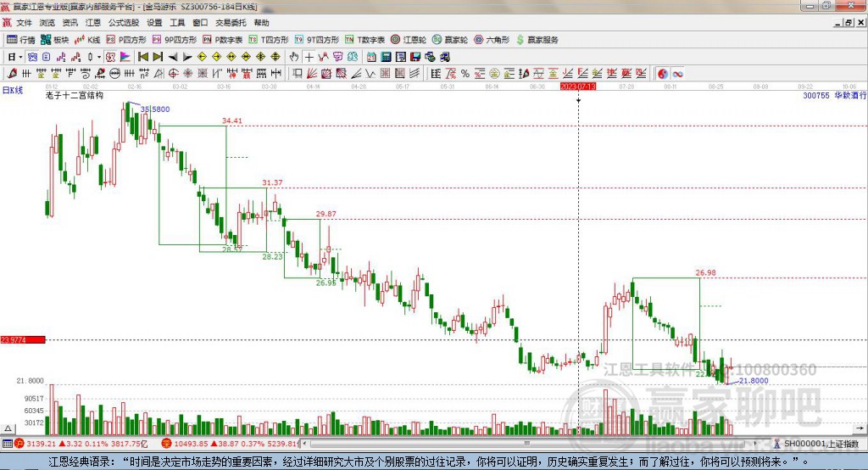
Task: Click the black right arrow icon
Action: click(x=187, y=57)
